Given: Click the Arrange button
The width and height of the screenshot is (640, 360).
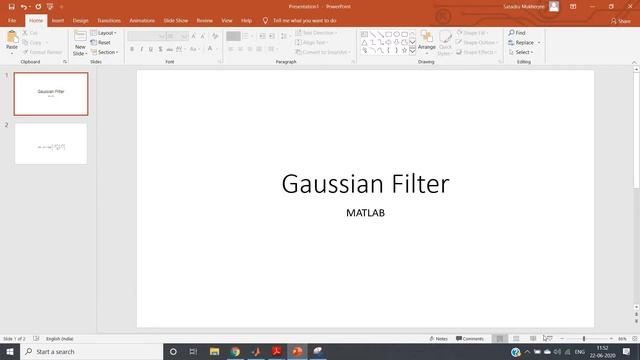Looking at the screenshot, I should (427, 42).
